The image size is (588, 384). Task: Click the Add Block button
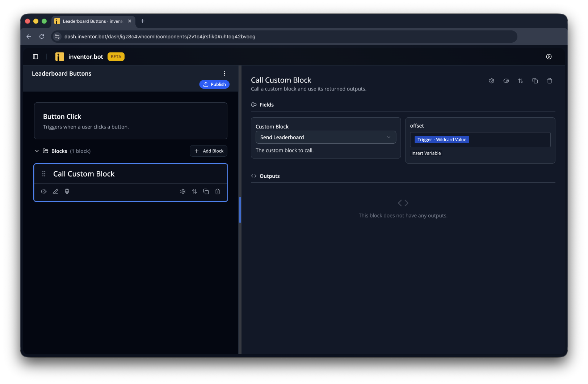pos(209,151)
